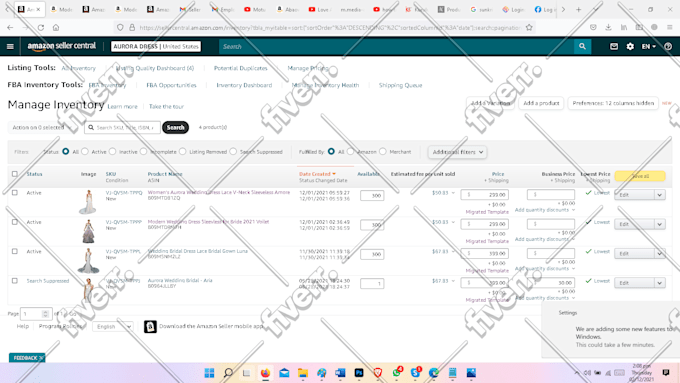
Task: Select the Listing Removed status filter
Action: (x=183, y=151)
